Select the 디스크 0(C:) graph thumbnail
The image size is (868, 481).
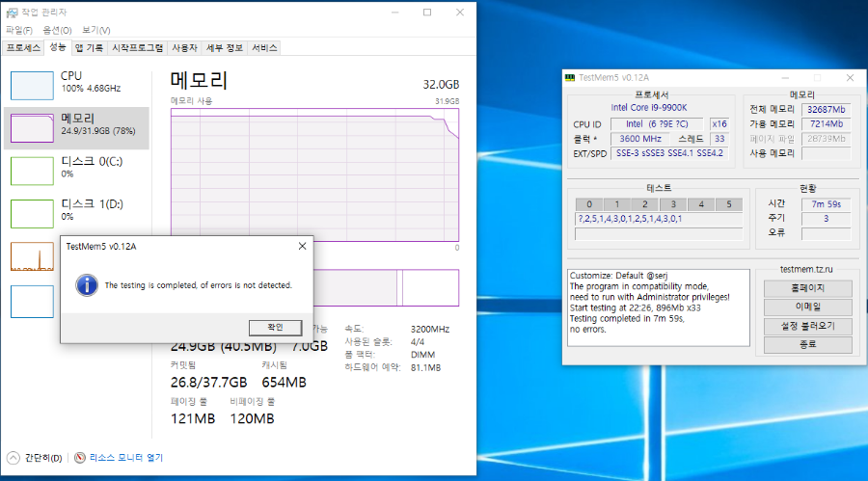[x=32, y=169]
